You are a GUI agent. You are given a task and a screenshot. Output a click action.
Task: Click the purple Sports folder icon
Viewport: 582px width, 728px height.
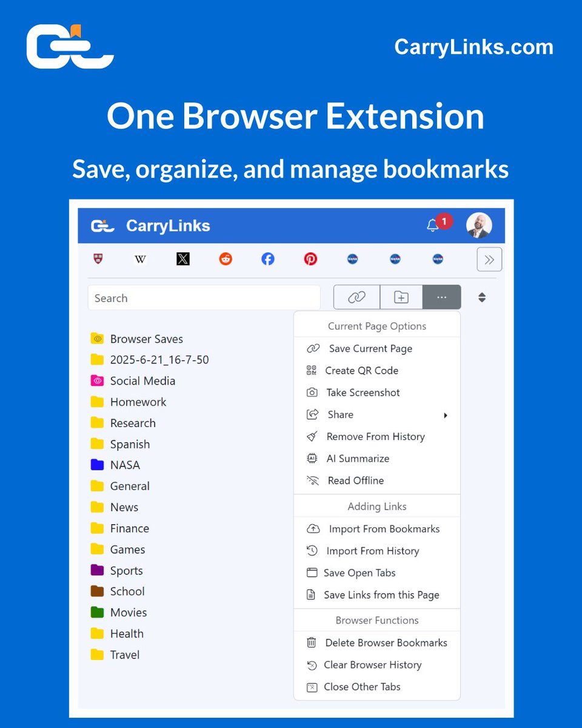tap(97, 570)
